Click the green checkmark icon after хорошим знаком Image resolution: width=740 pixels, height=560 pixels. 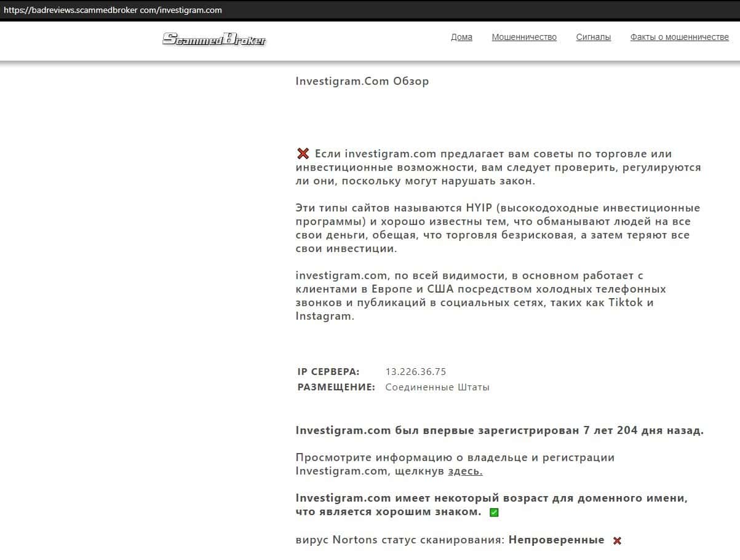[494, 513]
